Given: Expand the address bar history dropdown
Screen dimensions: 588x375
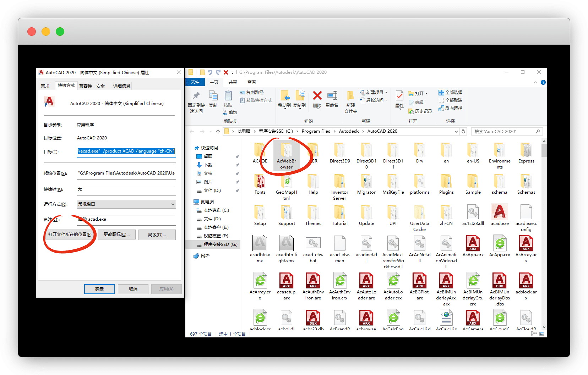Looking at the screenshot, I should point(456,132).
